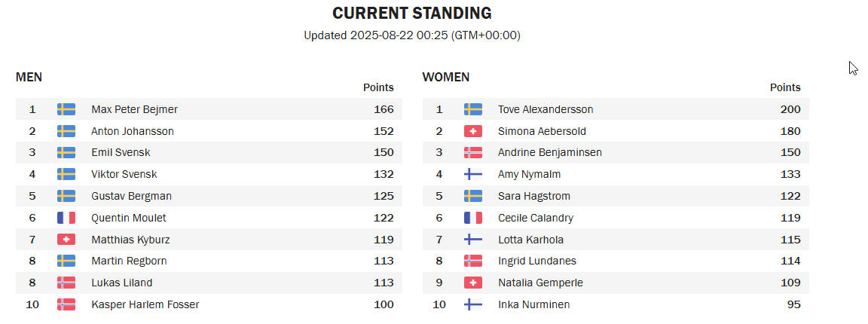Open Emil Svensk's name in the standings
Viewport: 868px width, 324px height.
click(x=121, y=152)
